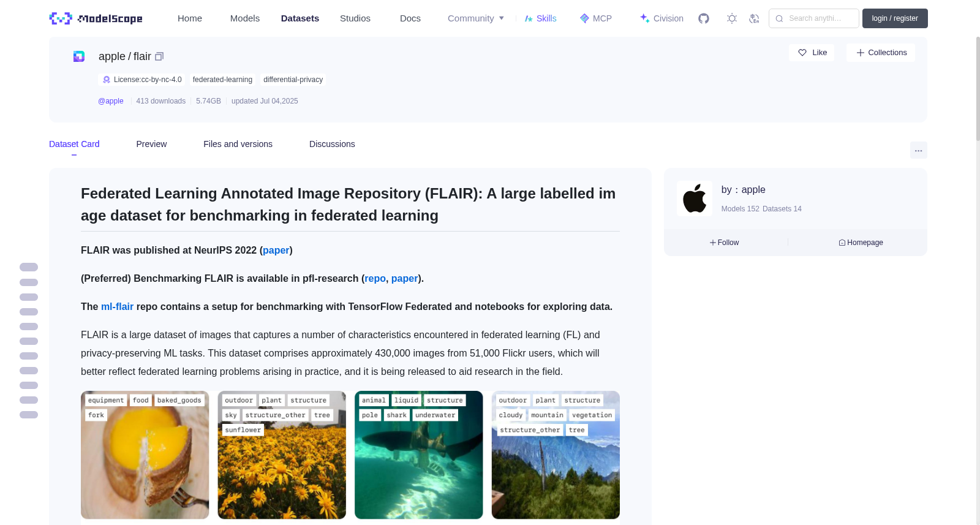Click the Apple logo in the author card
The height and width of the screenshot is (525, 980).
pyautogui.click(x=695, y=198)
